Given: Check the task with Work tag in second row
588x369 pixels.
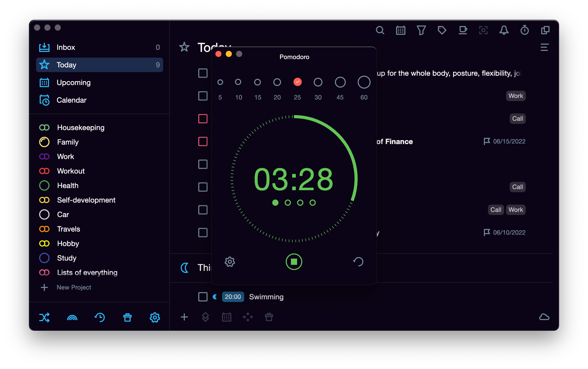Looking at the screenshot, I should pyautogui.click(x=203, y=96).
